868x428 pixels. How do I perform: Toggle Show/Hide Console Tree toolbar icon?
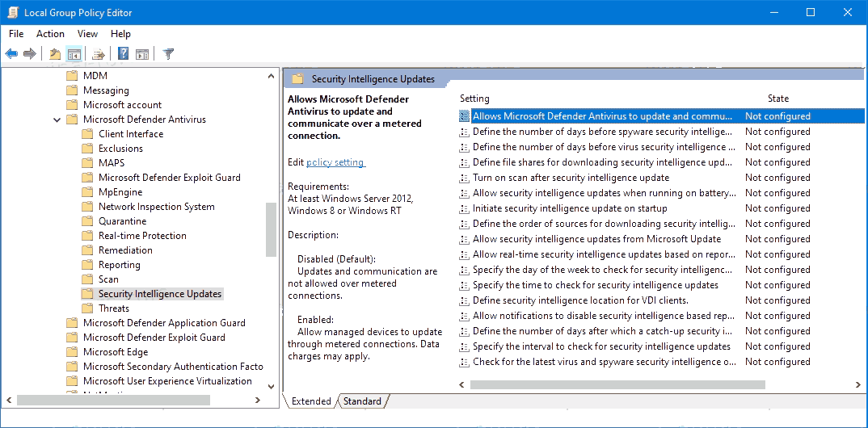[x=74, y=53]
